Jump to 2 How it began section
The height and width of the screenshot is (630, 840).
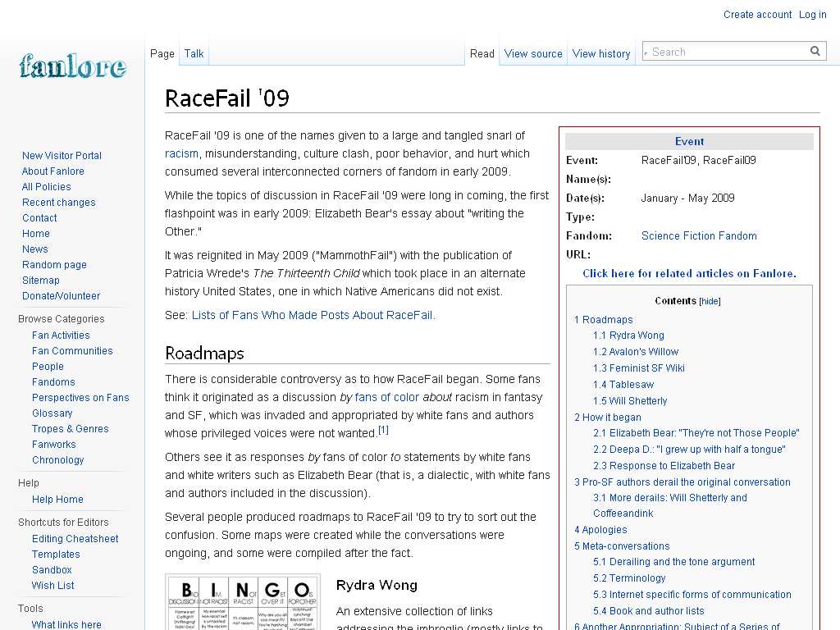pyautogui.click(x=608, y=418)
